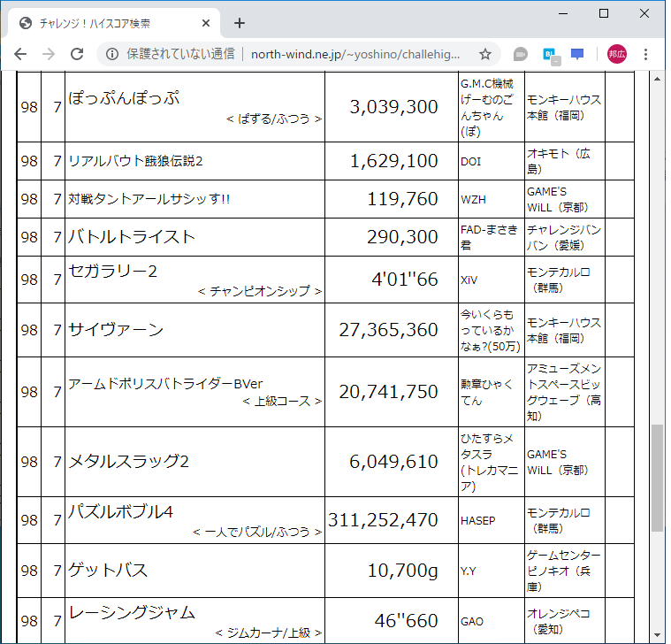The height and width of the screenshot is (644, 671).
Task: Select mode label ＜一人でパズル/ふつう＞
Action: coord(257,533)
